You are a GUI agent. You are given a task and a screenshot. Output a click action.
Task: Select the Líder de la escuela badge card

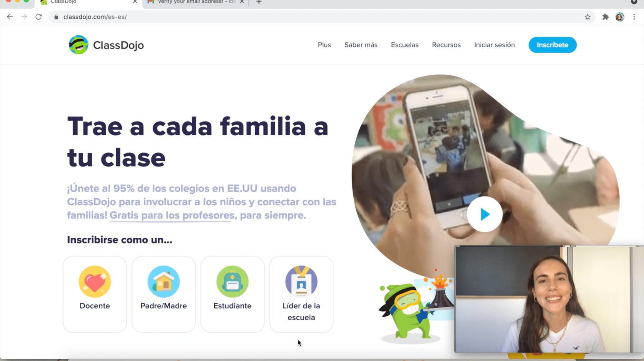pyautogui.click(x=301, y=294)
